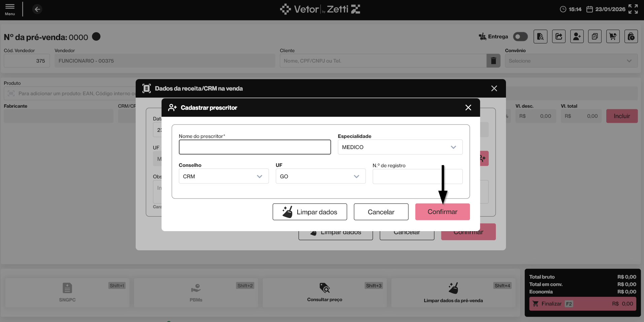Toggle the Entrega delivery switch

(x=520, y=36)
